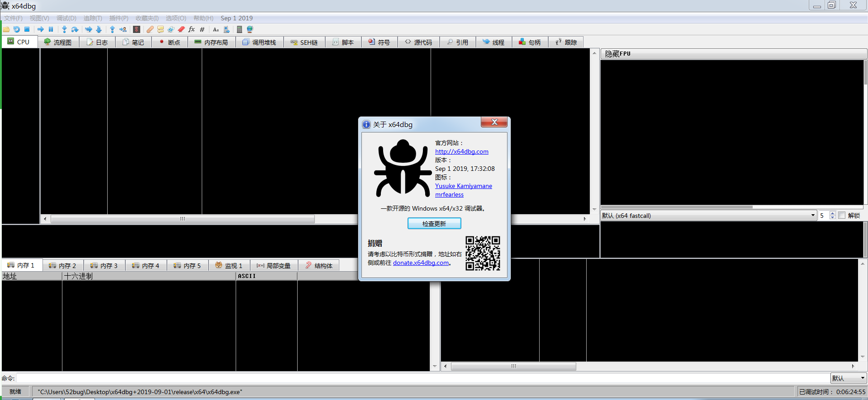Open the 帮助(H) menu
Viewport: 868px width, 400px height.
click(x=204, y=18)
